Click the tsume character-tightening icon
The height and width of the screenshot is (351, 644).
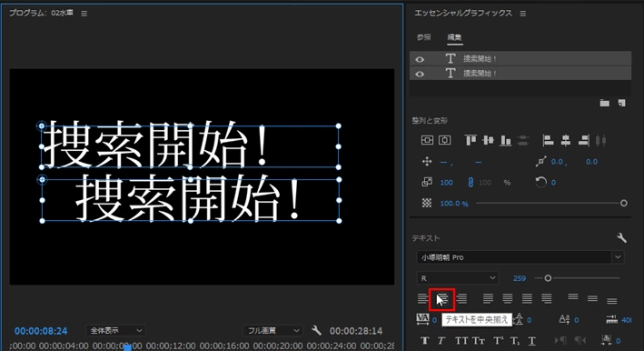[x=606, y=340]
